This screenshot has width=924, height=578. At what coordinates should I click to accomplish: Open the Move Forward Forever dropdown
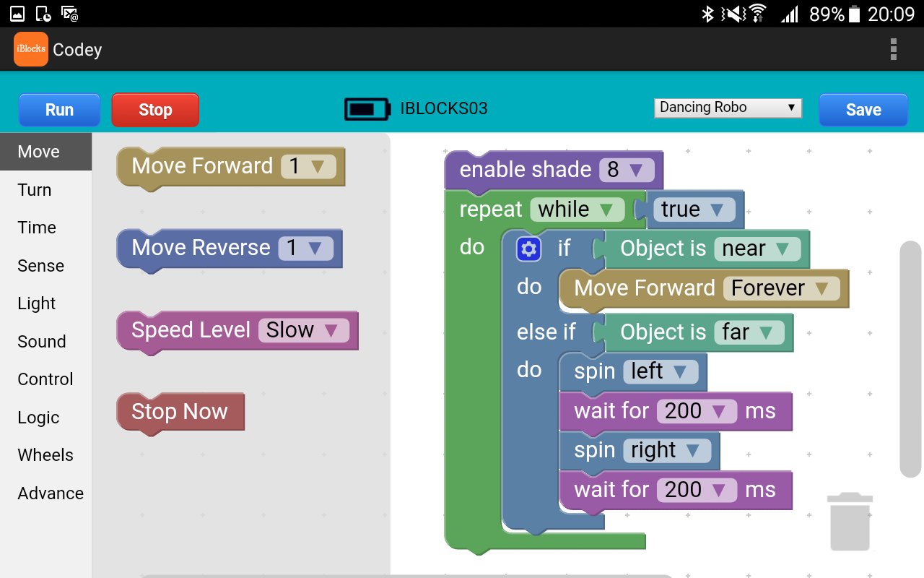[782, 288]
